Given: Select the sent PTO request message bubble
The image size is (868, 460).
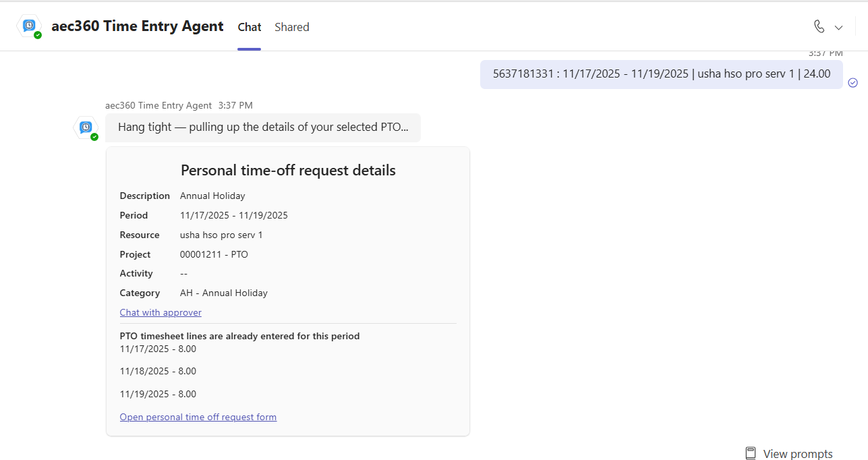Looking at the screenshot, I should [661, 74].
